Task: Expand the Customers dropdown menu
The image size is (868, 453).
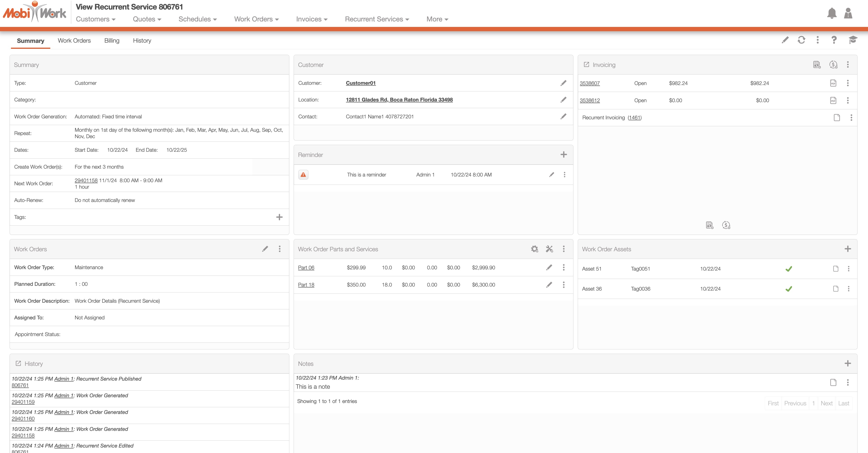Action: pos(96,19)
